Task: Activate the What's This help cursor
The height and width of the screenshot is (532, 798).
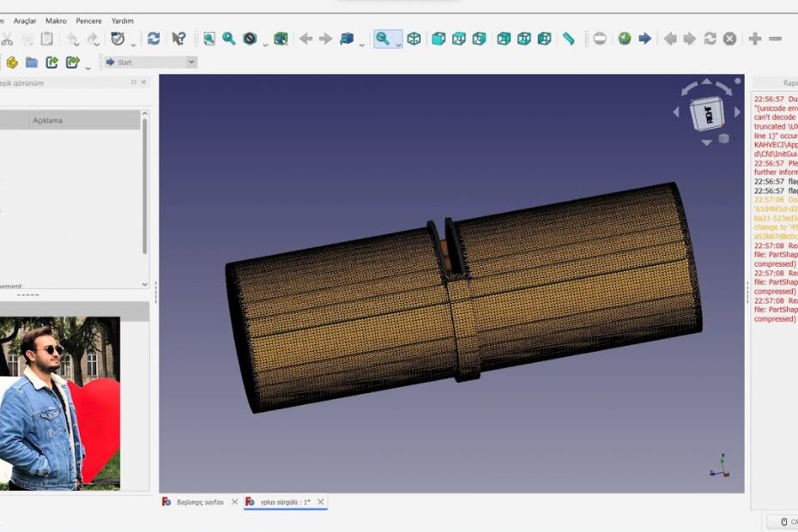Action: (178, 39)
